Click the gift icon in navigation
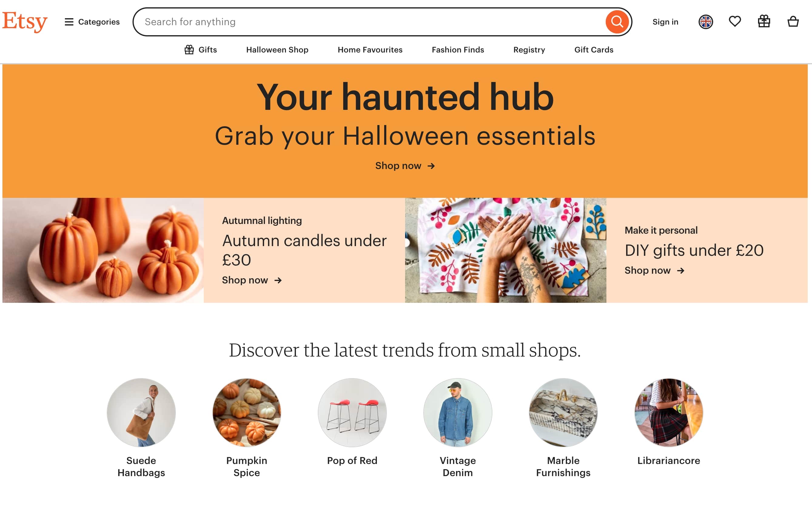 click(764, 22)
